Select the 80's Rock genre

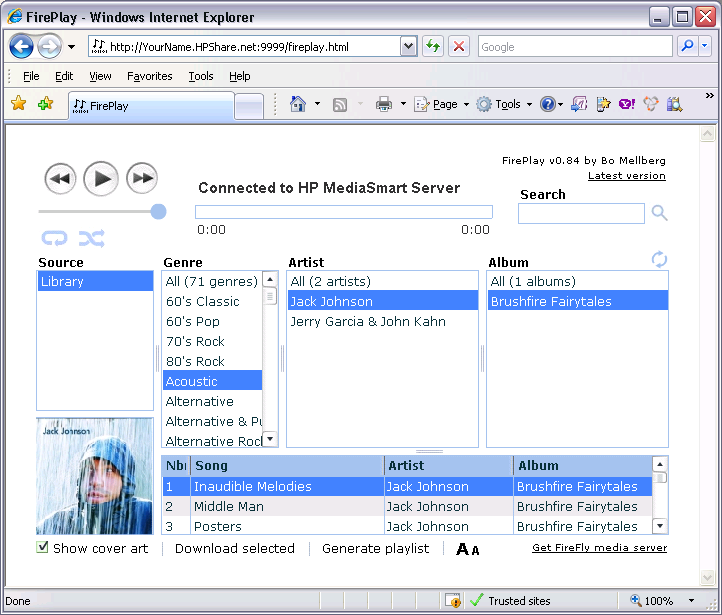tap(212, 361)
